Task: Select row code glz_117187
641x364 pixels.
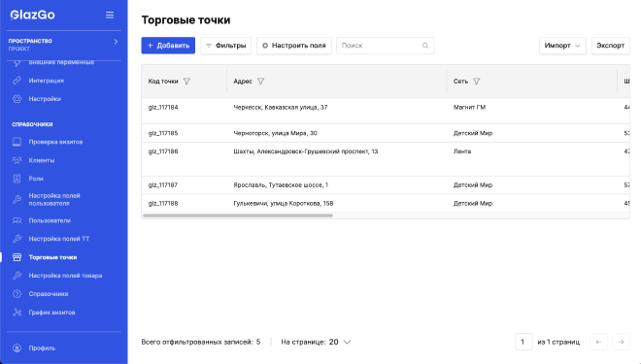Action: [x=163, y=185]
